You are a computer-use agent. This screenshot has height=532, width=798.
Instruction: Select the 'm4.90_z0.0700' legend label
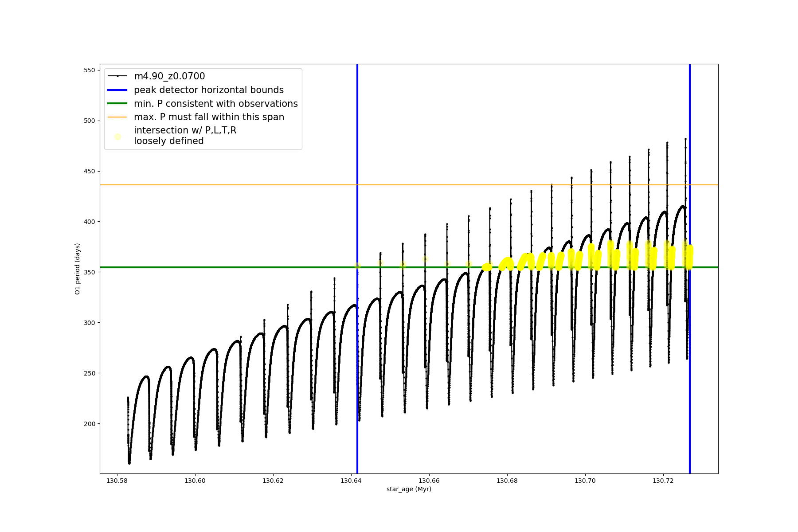tap(169, 76)
